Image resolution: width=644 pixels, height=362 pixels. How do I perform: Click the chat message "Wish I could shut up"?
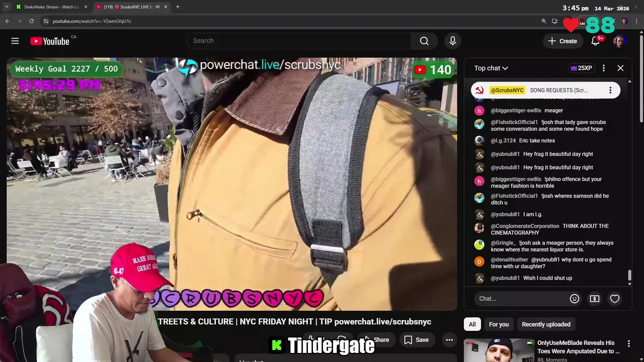click(x=547, y=278)
